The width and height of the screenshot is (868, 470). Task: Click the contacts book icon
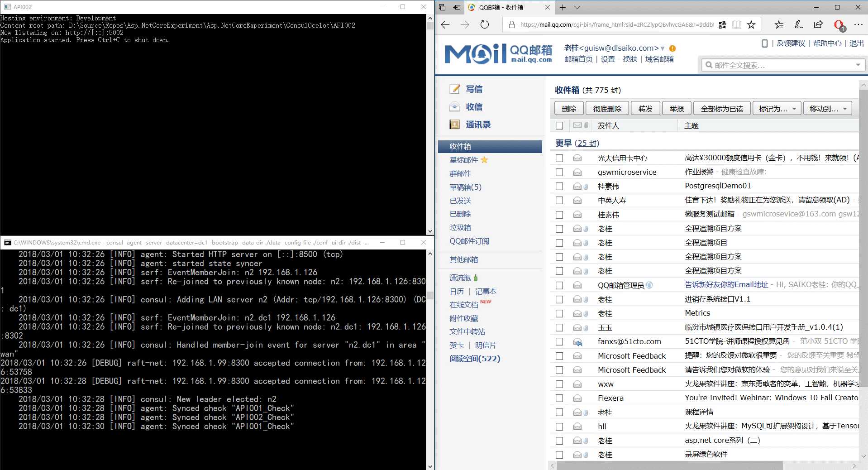(454, 124)
